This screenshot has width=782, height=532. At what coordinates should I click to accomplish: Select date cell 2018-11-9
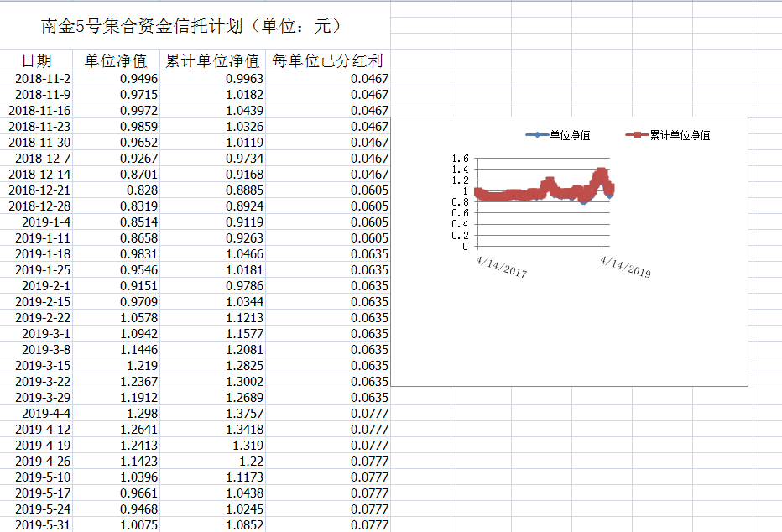click(36, 94)
